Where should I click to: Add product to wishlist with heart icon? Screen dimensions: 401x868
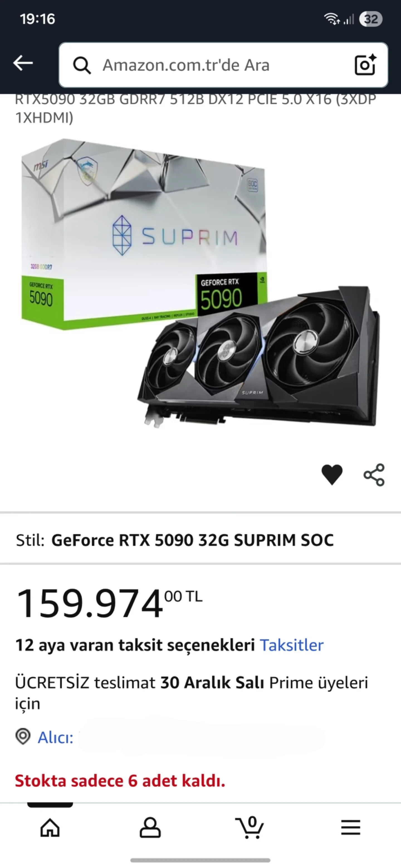[x=332, y=474]
